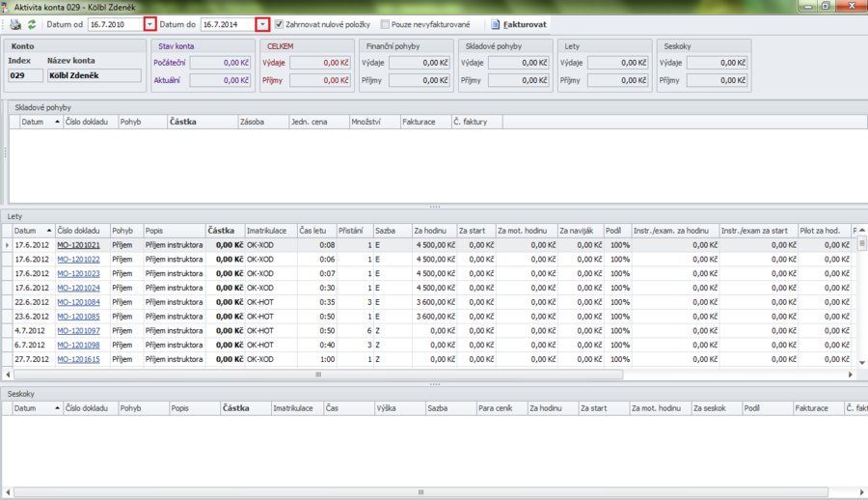Open the 'Datum od' date dropdown
This screenshot has width=868, height=500.
point(149,24)
